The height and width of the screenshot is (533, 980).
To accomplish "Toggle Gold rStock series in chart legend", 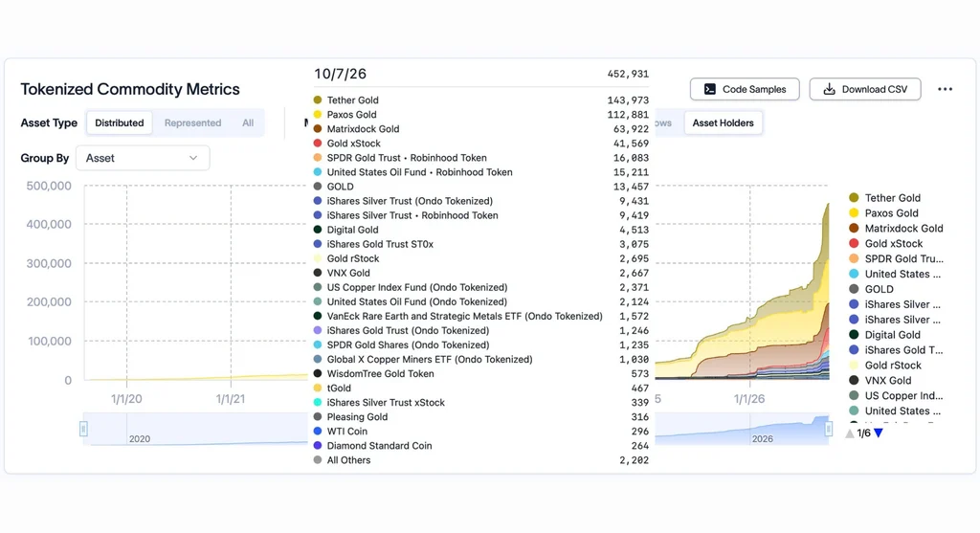I will point(885,366).
